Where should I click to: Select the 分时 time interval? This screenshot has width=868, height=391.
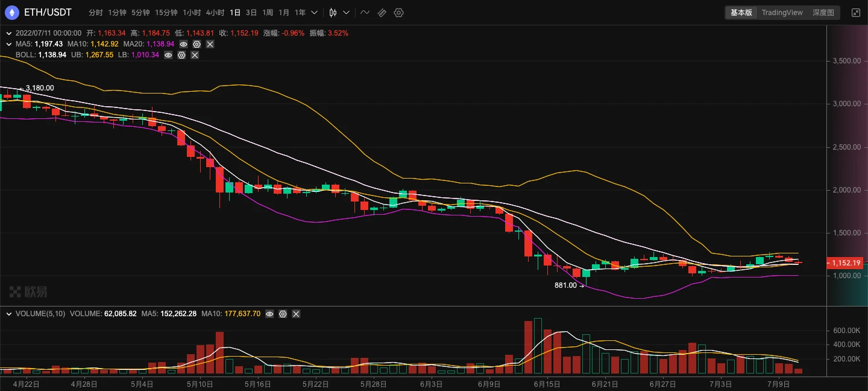96,13
